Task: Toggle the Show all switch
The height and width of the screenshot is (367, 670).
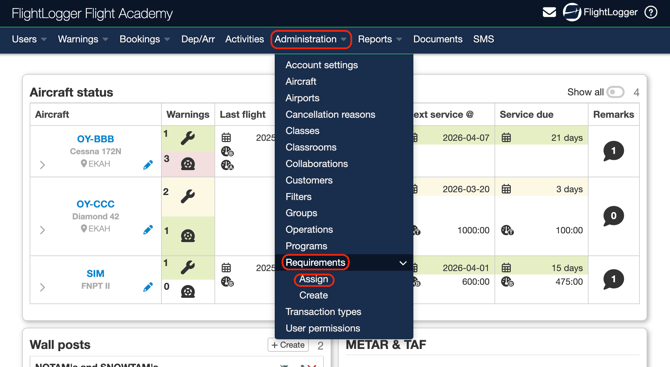Action: click(x=615, y=92)
